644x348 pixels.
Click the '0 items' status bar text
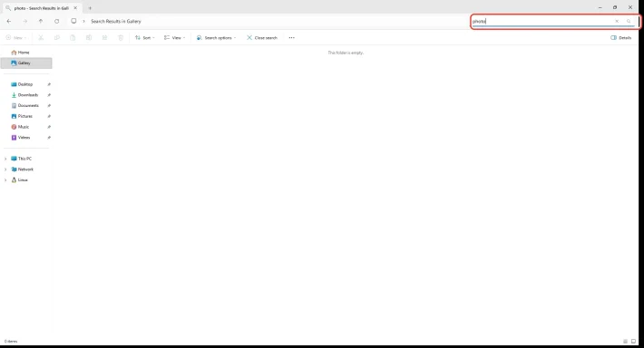tap(11, 342)
